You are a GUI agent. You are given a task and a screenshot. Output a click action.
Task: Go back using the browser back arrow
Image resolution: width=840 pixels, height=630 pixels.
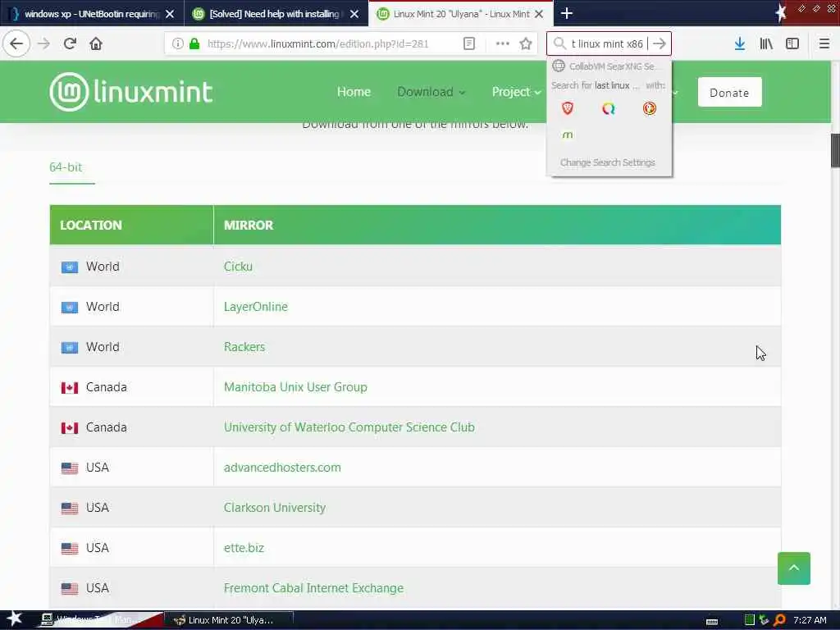(16, 43)
